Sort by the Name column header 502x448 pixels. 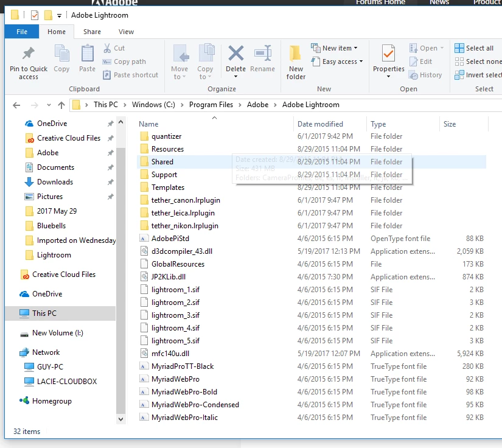[x=148, y=124]
